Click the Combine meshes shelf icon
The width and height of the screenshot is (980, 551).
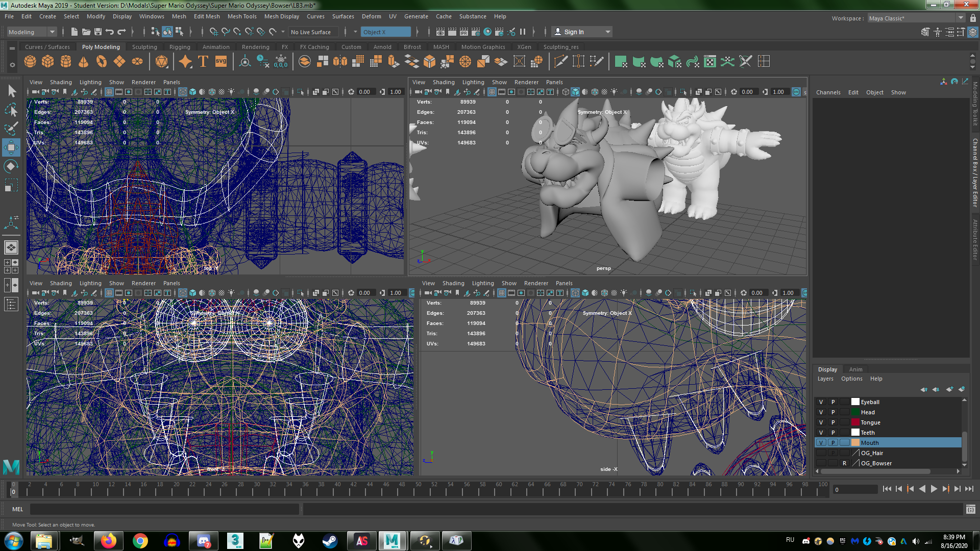[305, 62]
